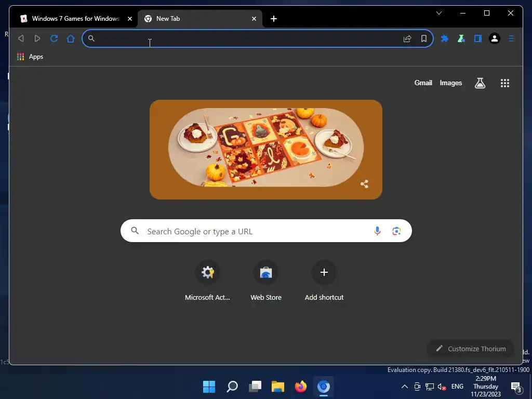
Task: Open the clock and date flyout
Action: click(486, 387)
